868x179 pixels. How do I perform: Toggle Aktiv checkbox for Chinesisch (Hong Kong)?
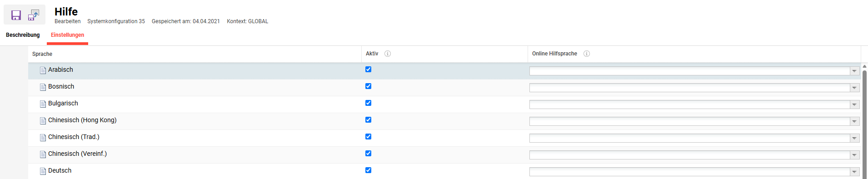[368, 120]
